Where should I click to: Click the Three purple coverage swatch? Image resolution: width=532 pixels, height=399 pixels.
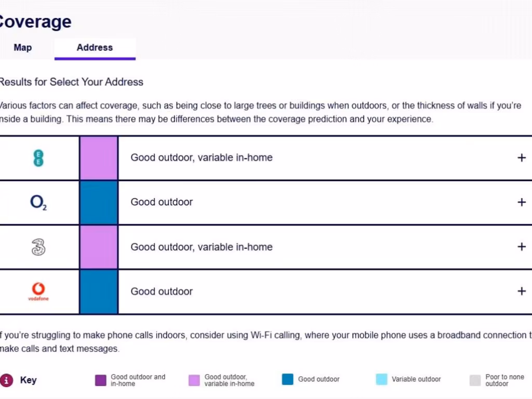click(99, 247)
